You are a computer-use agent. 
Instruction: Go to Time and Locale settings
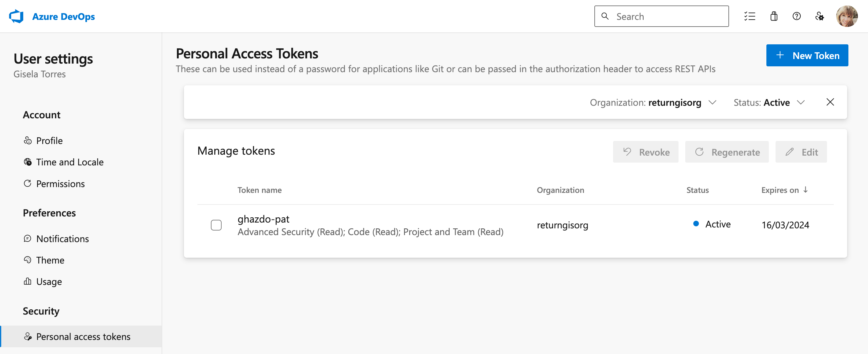pos(69,162)
